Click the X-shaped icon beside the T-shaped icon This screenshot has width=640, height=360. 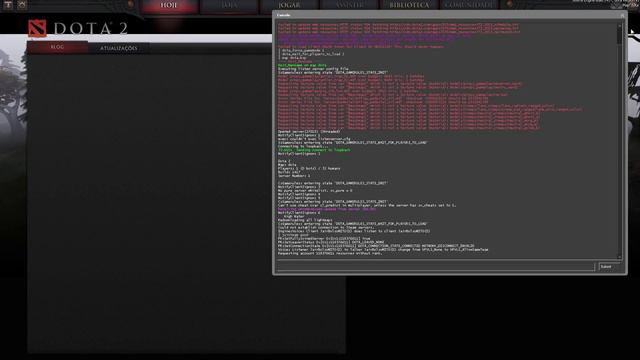click(22, 4)
